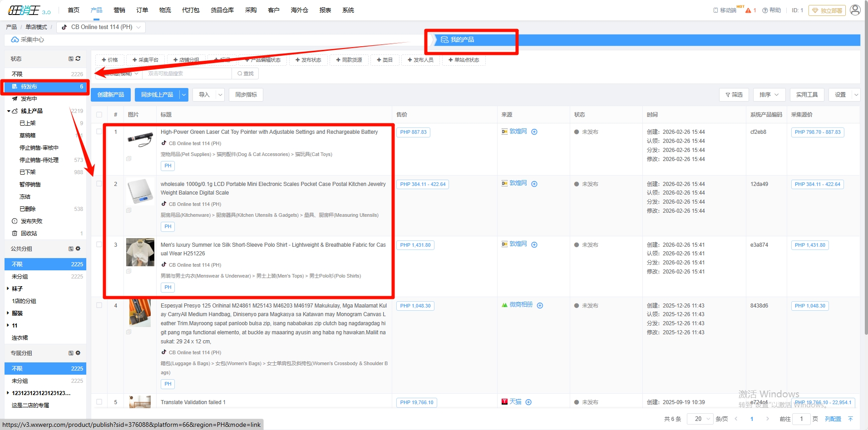Check the checkbox for product row 4
This screenshot has height=430, width=868.
click(99, 305)
